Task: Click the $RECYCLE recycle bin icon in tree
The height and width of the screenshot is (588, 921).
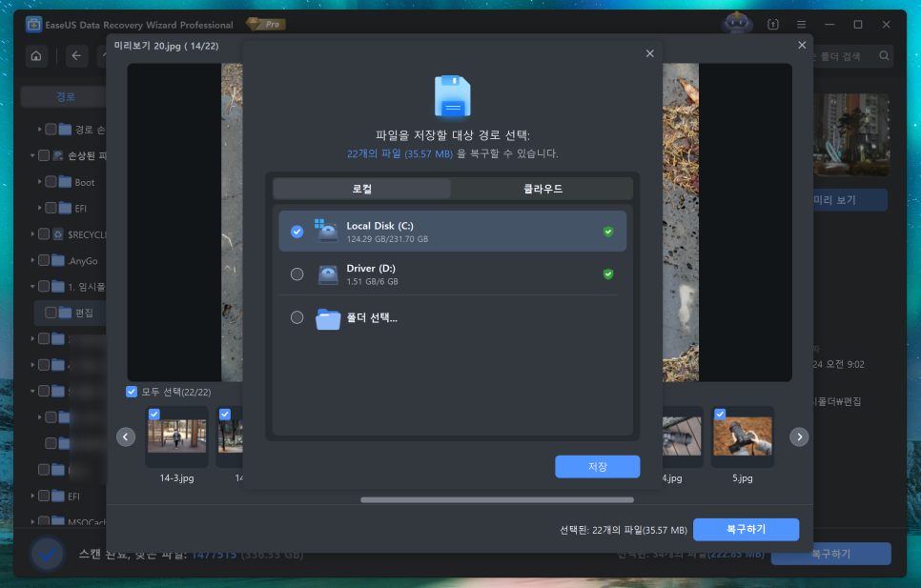Action: [57, 234]
